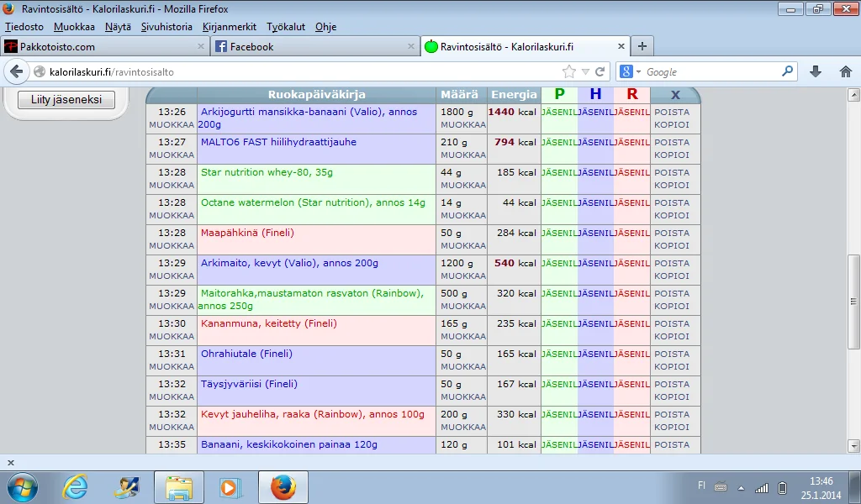Open Windows Start menu
Viewport: 861px width, 504px height.
[23, 486]
